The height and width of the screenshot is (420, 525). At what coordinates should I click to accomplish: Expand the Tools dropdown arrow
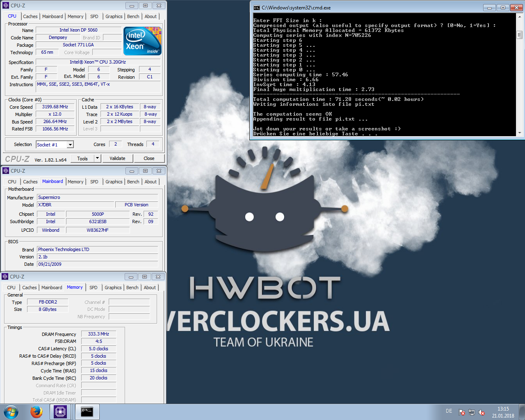click(97, 158)
